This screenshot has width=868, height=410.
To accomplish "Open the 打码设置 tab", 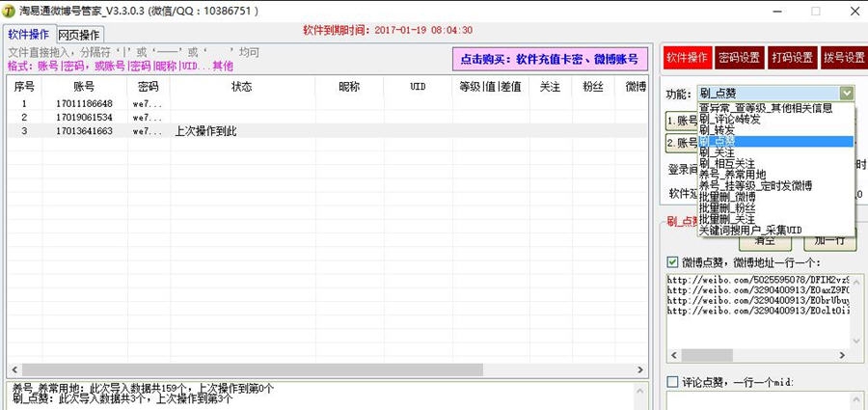I will click(792, 58).
